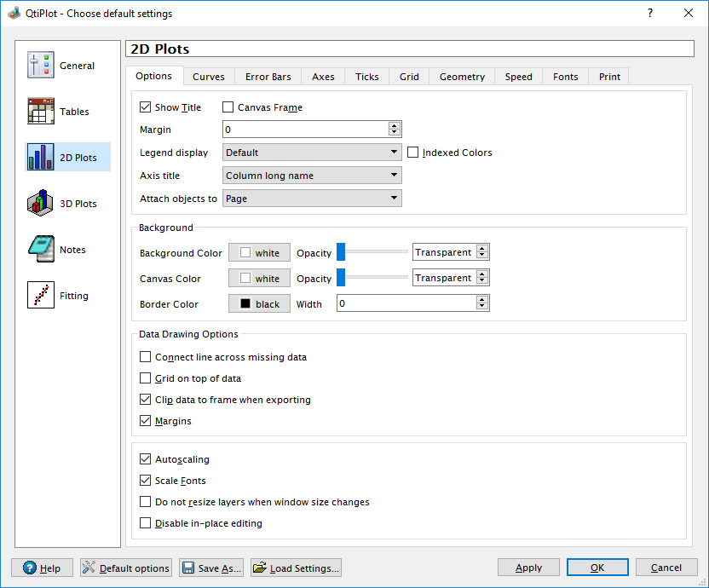Pick the Border Color black swatch
Viewport: 709px width, 588px height.
(x=260, y=304)
